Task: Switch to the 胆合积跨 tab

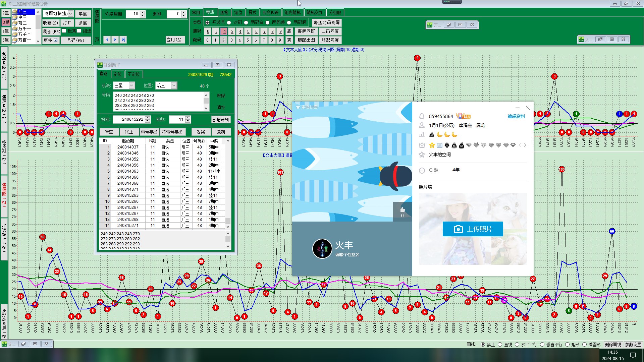Action: tap(270, 12)
